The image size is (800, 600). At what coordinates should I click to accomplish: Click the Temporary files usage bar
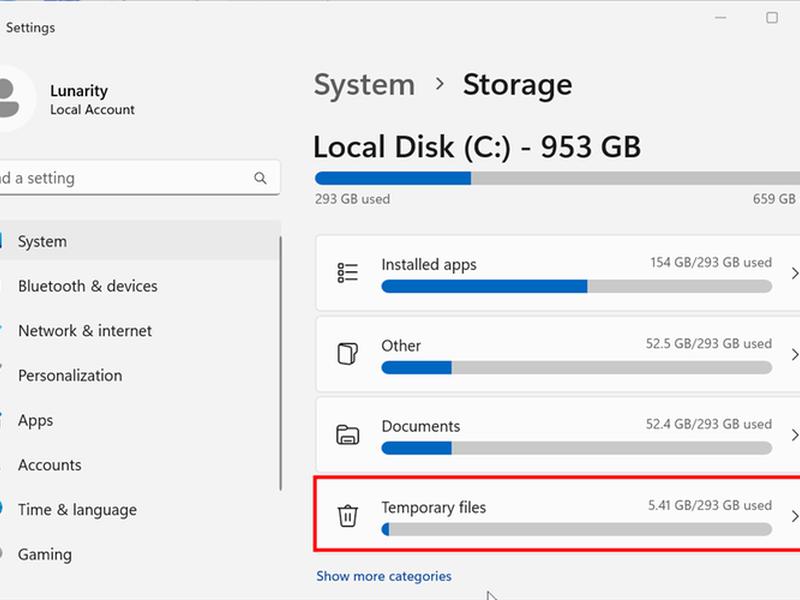pyautogui.click(x=577, y=529)
